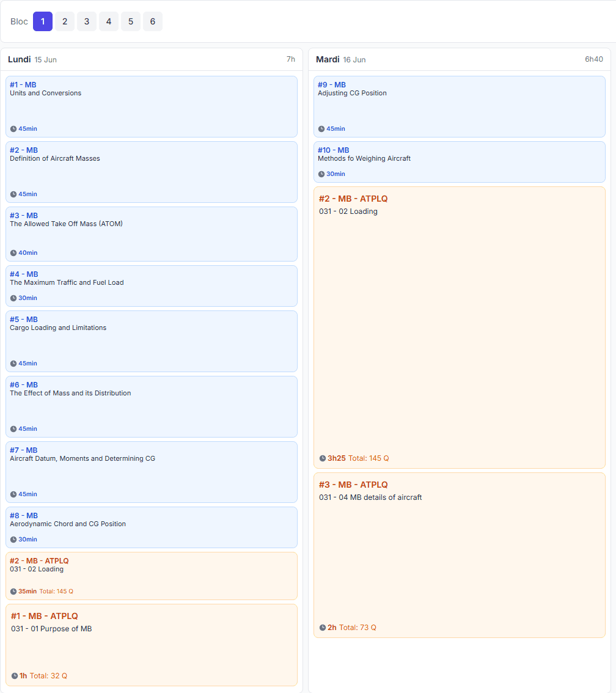Open #3 - MB - ATPLQ title
Screen dimensions: 616x693
click(x=353, y=485)
